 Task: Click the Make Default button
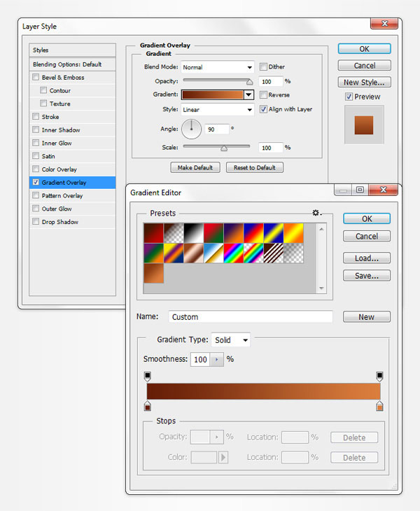click(x=195, y=167)
